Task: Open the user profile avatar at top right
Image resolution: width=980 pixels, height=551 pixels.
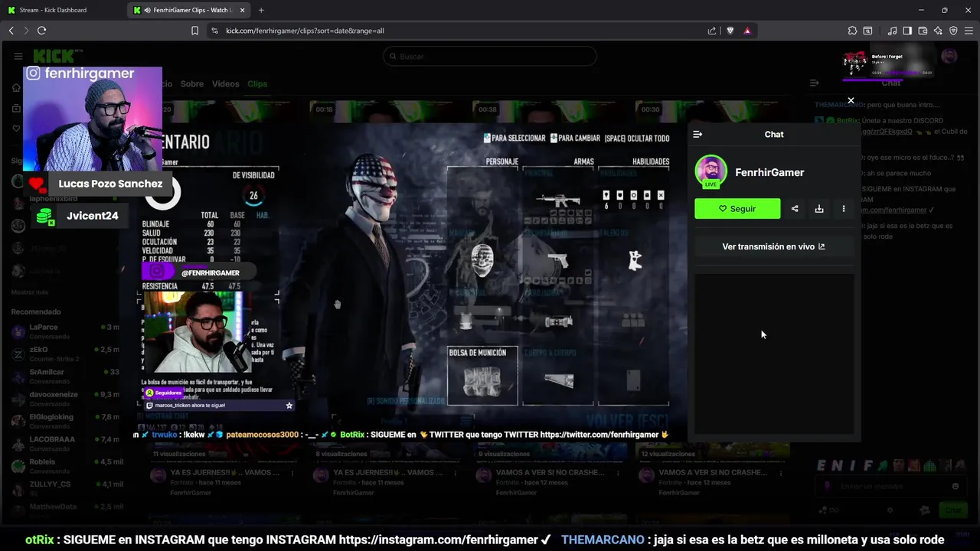Action: point(949,56)
